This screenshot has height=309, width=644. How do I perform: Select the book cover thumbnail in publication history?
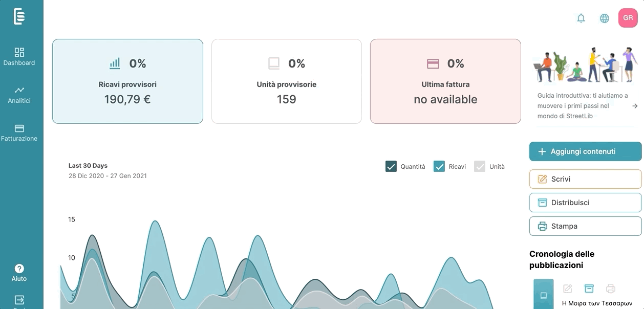click(544, 294)
